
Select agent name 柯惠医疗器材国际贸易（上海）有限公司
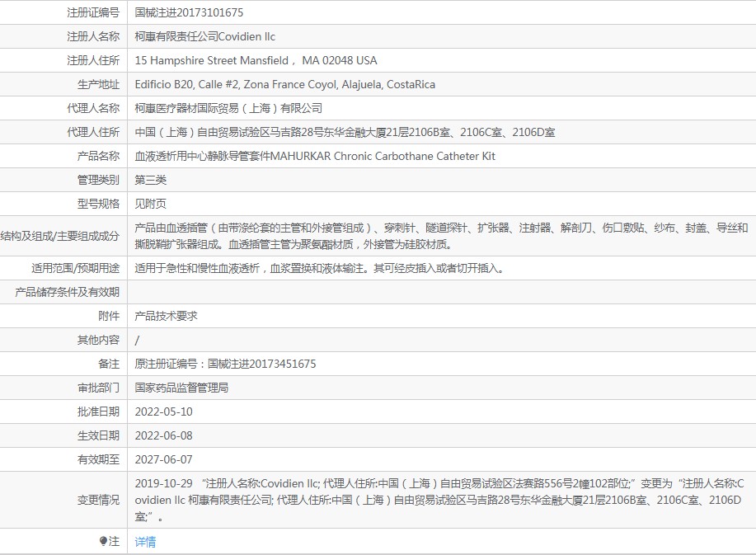pyautogui.click(x=228, y=109)
